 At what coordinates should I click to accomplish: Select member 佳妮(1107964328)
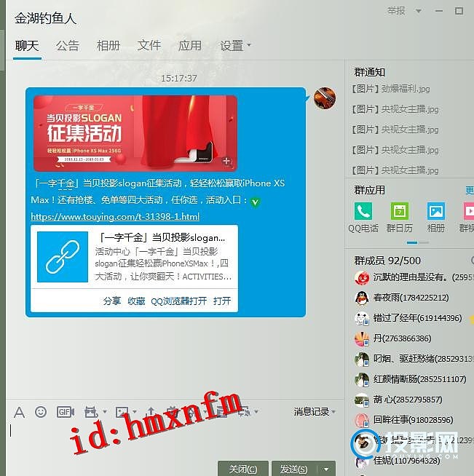tap(398, 461)
